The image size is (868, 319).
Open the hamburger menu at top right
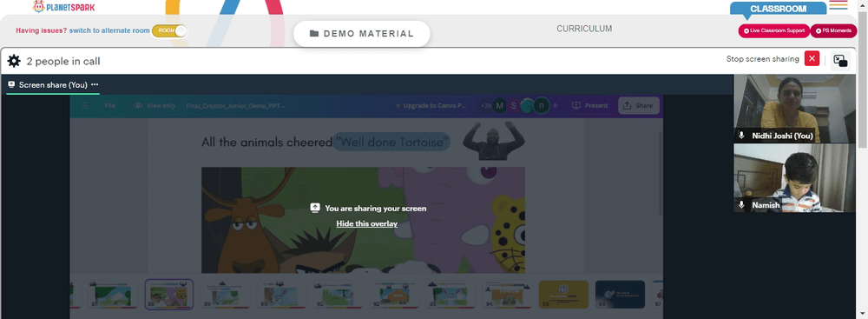838,5
